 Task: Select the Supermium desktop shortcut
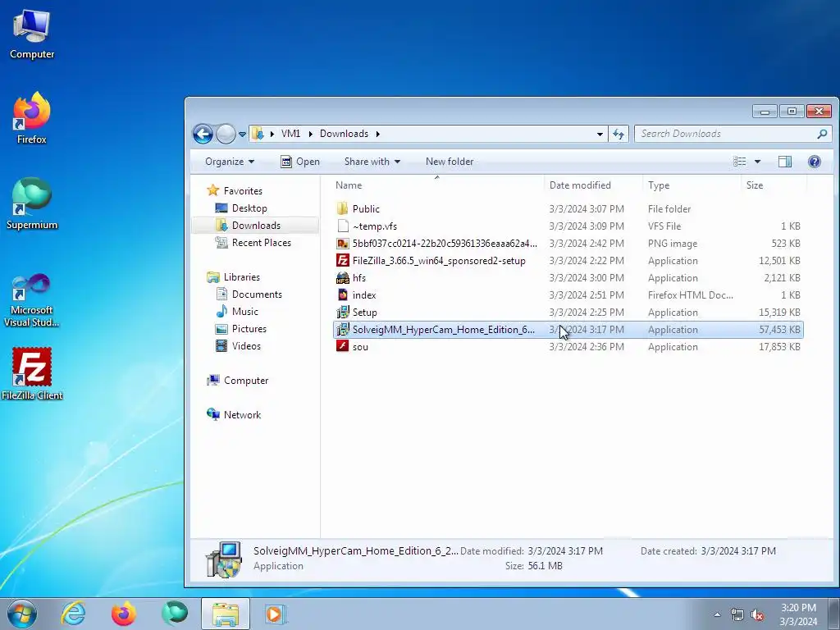pos(32,203)
